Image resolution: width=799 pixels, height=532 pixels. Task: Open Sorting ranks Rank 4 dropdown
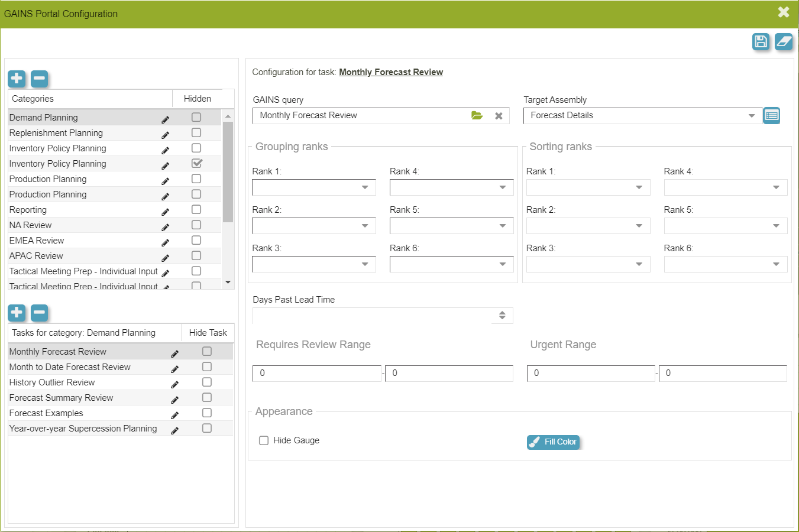pos(776,187)
